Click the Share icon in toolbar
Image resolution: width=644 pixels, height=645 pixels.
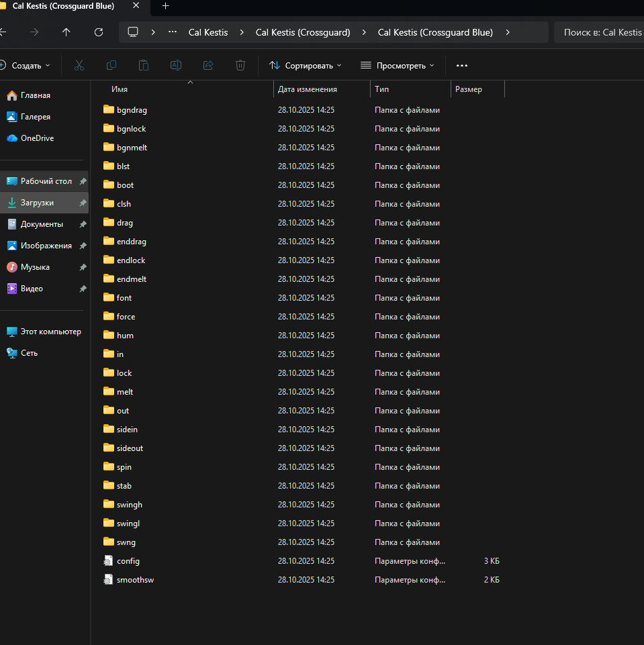[x=208, y=65]
